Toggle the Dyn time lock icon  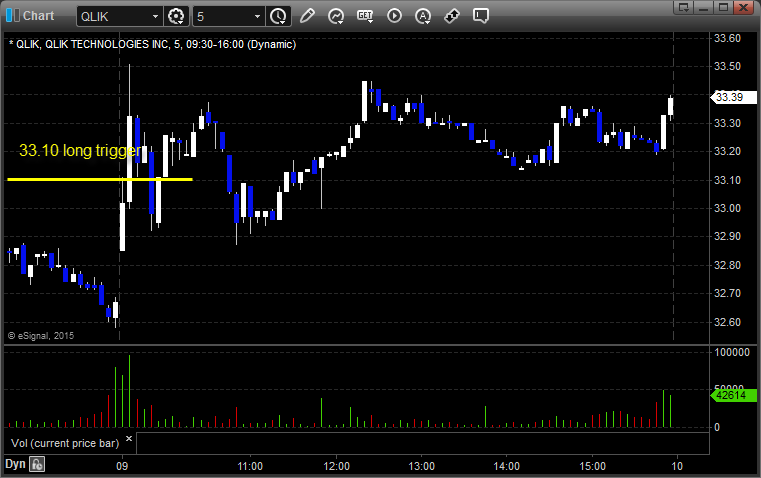click(x=37, y=464)
